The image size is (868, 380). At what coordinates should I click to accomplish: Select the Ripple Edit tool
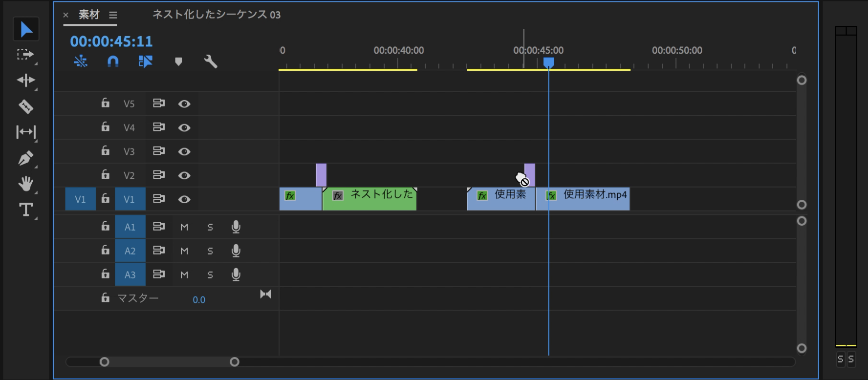(x=25, y=80)
